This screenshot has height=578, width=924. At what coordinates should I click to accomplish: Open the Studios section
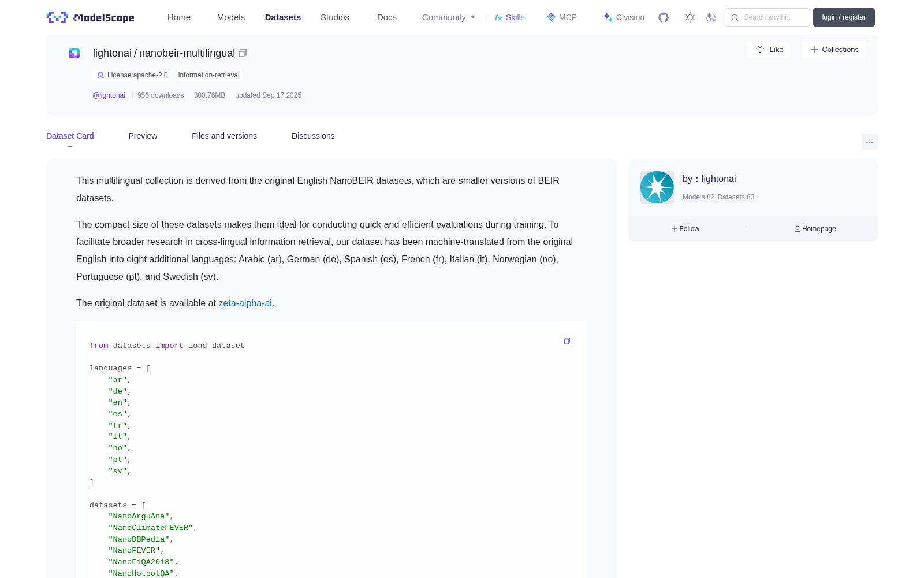335,17
